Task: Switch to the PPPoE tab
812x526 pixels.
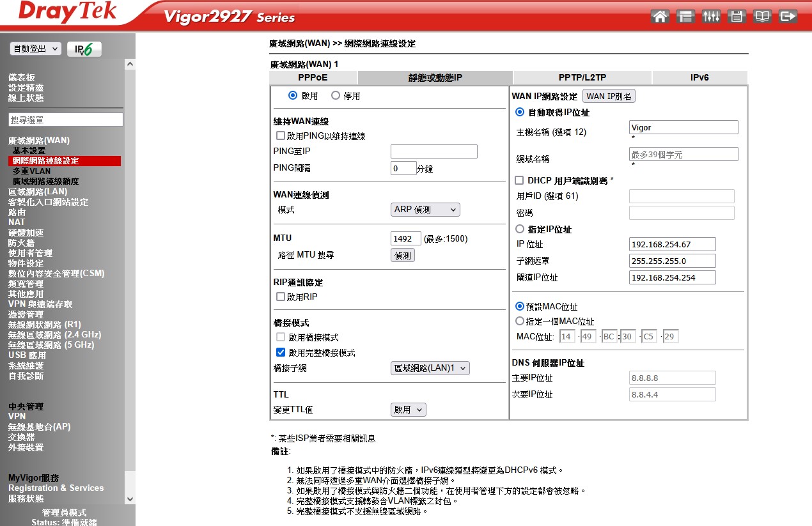Action: click(313, 77)
